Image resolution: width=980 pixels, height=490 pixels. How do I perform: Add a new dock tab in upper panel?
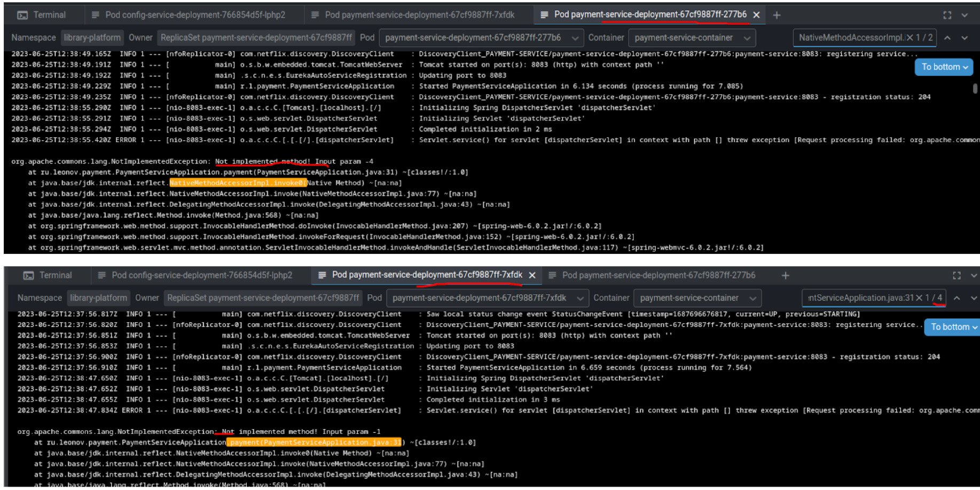777,15
